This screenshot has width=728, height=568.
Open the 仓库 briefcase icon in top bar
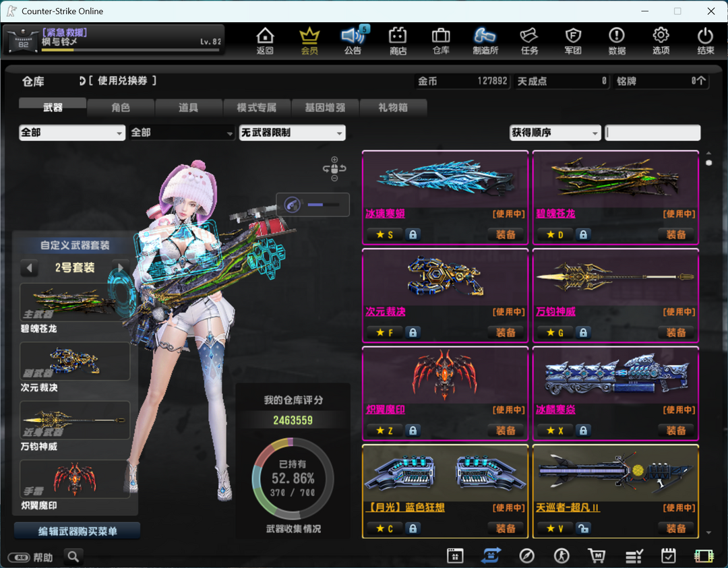[x=441, y=41]
